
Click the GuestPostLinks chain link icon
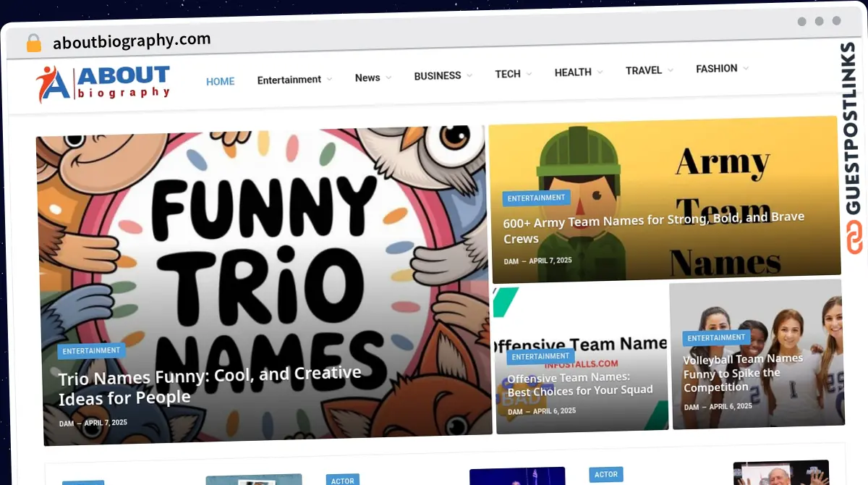pyautogui.click(x=855, y=237)
